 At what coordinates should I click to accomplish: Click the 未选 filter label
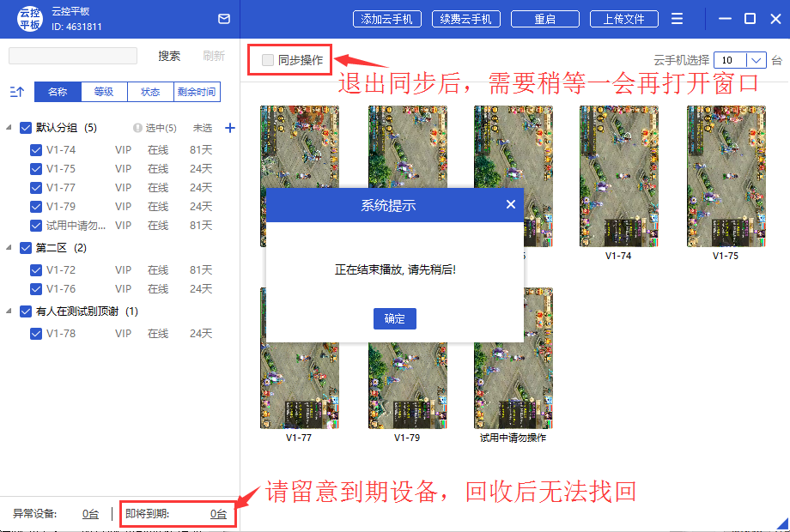click(x=203, y=129)
